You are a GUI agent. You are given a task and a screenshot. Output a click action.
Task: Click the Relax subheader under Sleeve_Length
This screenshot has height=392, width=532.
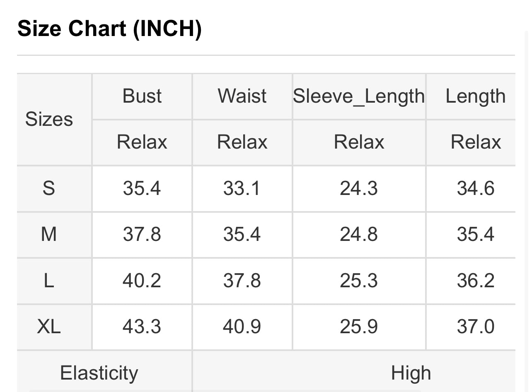[359, 142]
